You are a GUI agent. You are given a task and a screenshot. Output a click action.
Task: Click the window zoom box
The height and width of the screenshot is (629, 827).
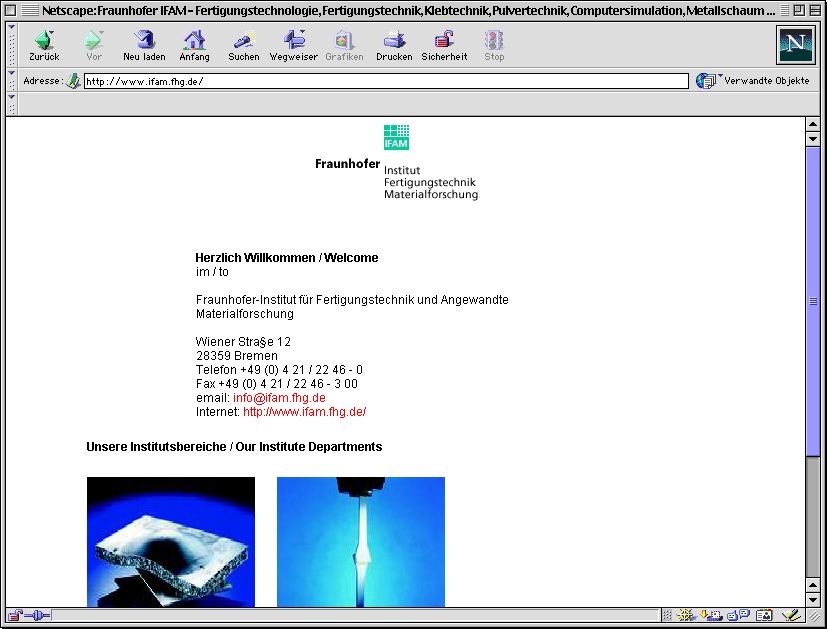click(799, 10)
